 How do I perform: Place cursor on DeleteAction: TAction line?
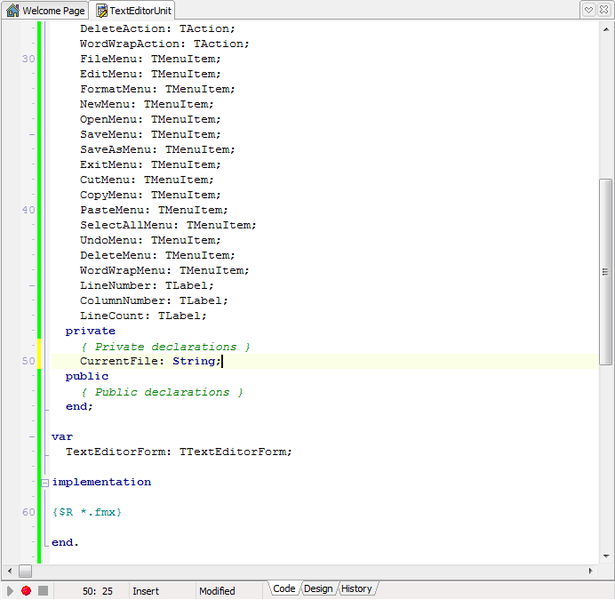(157, 29)
